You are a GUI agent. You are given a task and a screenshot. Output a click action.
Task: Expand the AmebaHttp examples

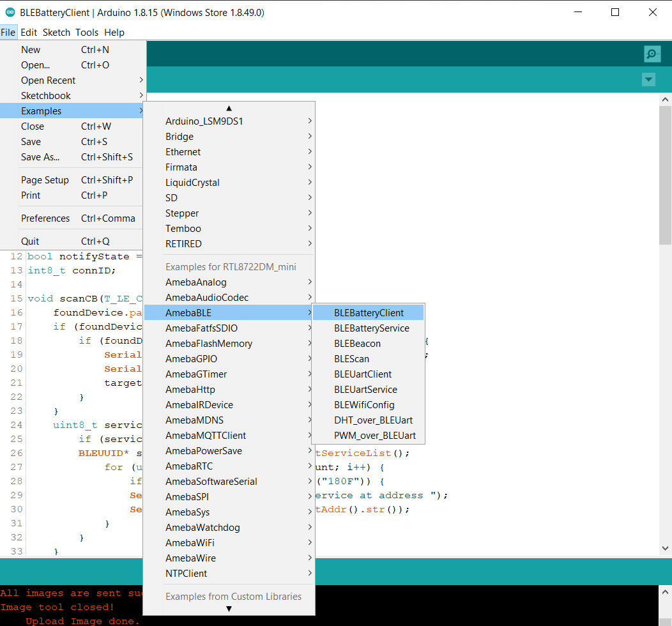tap(229, 390)
